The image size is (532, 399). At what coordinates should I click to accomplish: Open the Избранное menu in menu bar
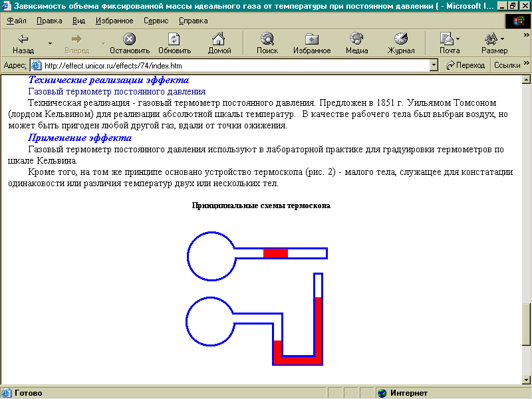point(114,21)
